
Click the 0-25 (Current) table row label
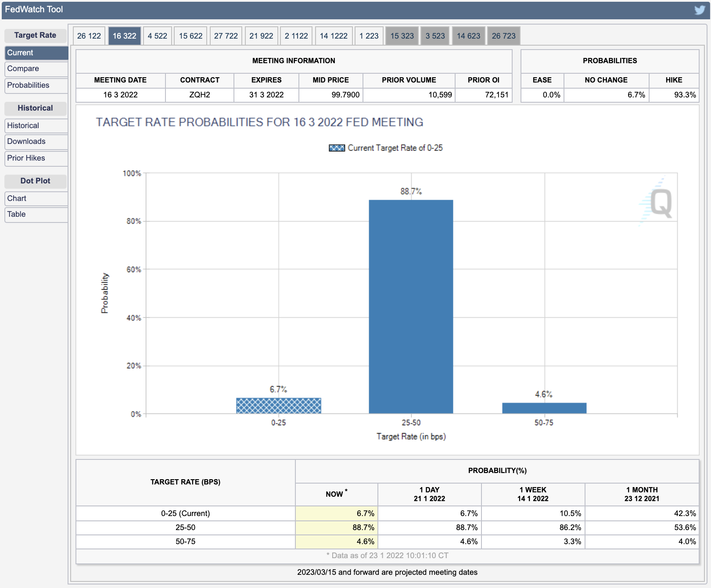(186, 513)
